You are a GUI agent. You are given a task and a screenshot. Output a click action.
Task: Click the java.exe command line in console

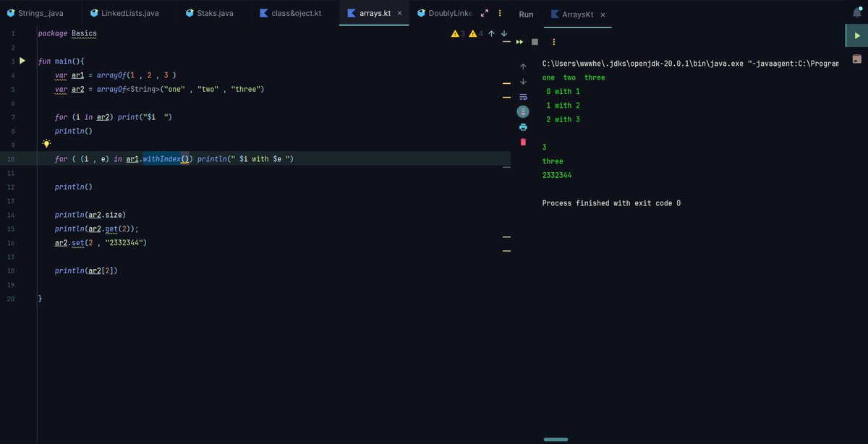pos(691,64)
